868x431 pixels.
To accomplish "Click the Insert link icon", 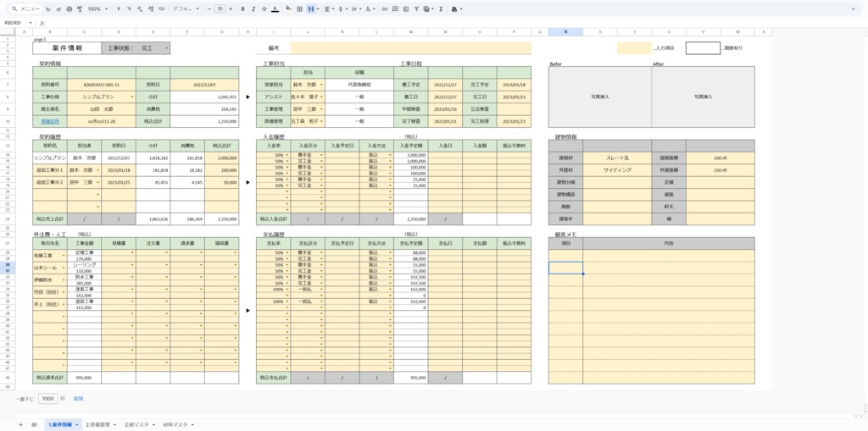I will 385,8.
